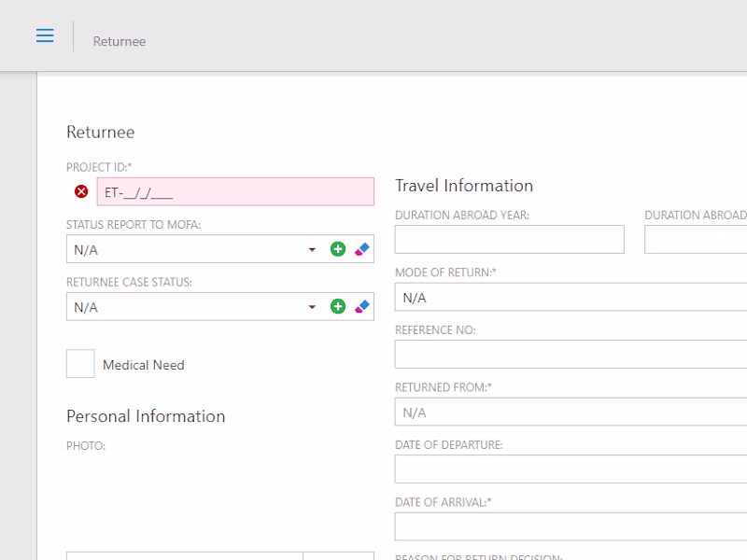The image size is (747, 560).
Task: Click green add icon for Returnee Case Status
Action: point(338,306)
